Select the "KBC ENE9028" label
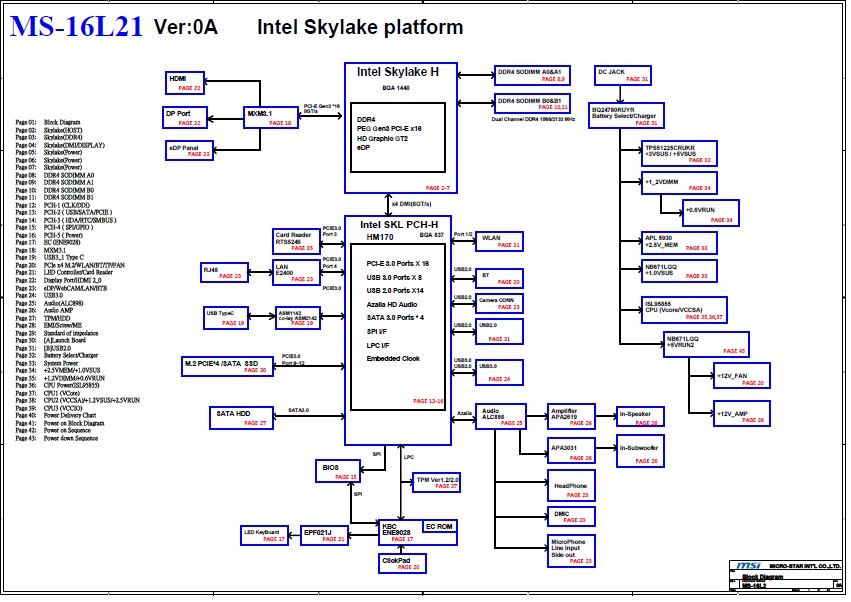Screen dimensions: 851x602 [396, 530]
